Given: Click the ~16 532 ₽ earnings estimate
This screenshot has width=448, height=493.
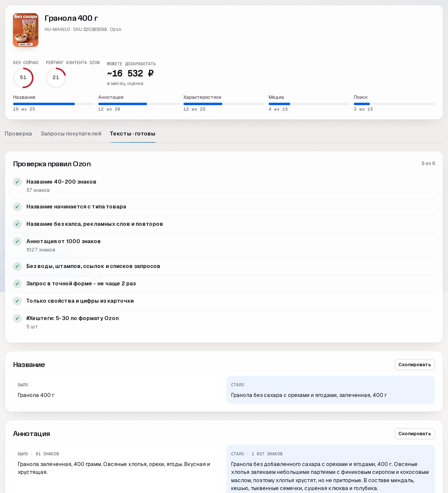Looking at the screenshot, I should pos(130,73).
